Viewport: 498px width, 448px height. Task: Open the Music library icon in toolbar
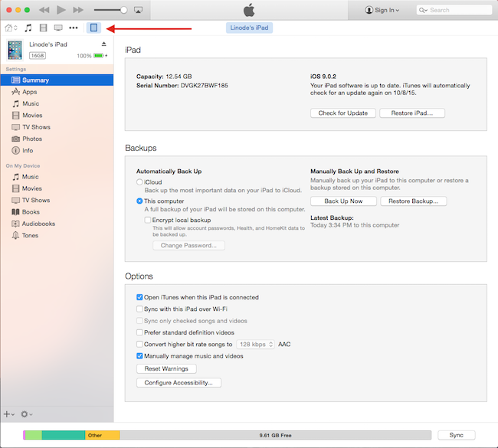(28, 28)
